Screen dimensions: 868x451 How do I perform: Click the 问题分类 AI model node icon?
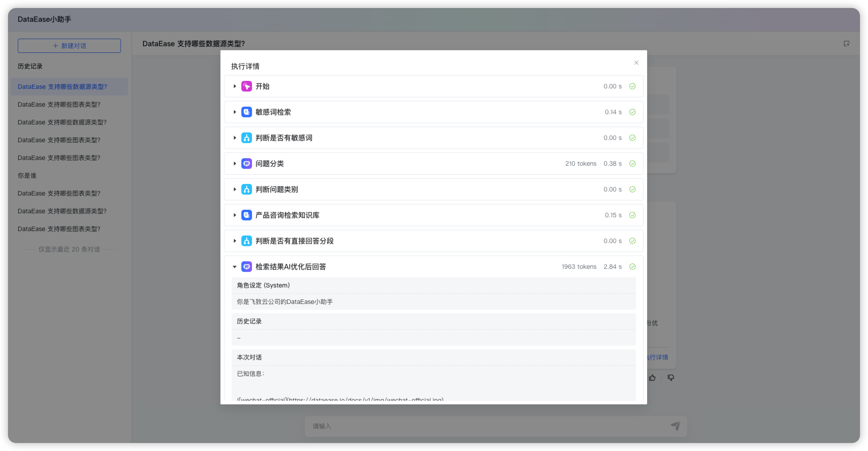click(246, 164)
